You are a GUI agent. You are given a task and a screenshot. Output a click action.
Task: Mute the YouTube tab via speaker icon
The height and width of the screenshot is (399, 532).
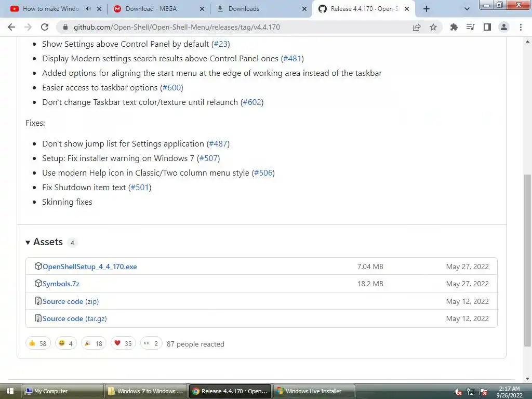coord(88,9)
